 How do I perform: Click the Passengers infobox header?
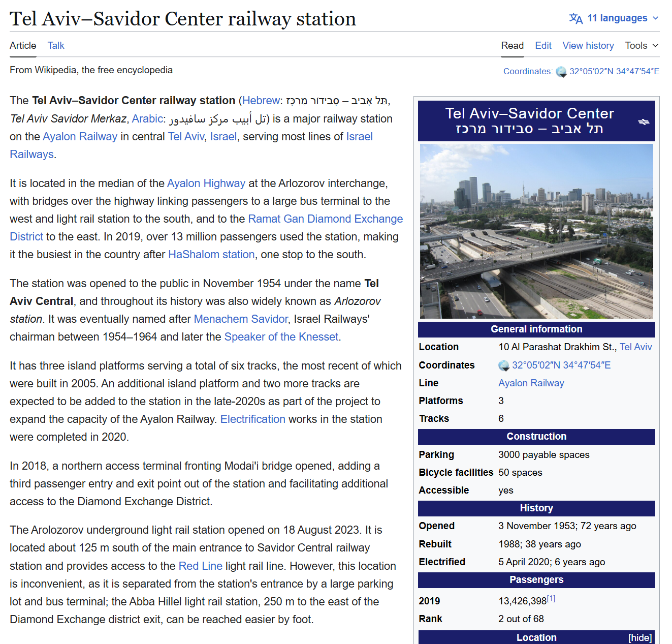[536, 580]
